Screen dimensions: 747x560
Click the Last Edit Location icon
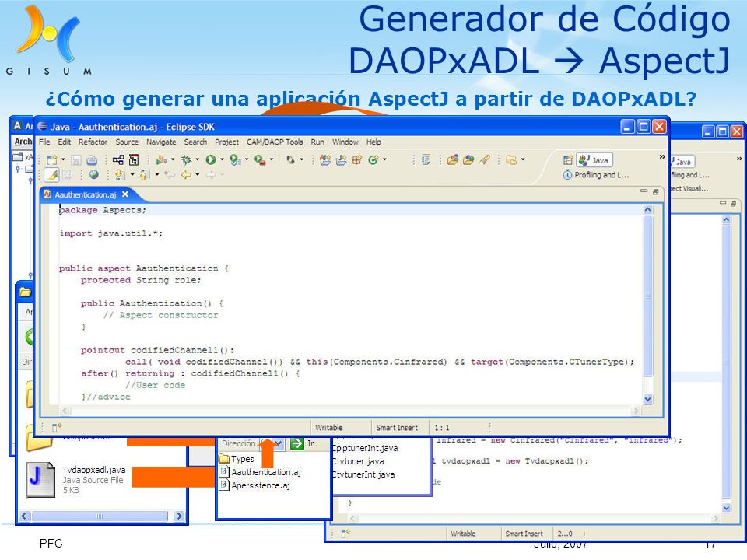[x=170, y=175]
